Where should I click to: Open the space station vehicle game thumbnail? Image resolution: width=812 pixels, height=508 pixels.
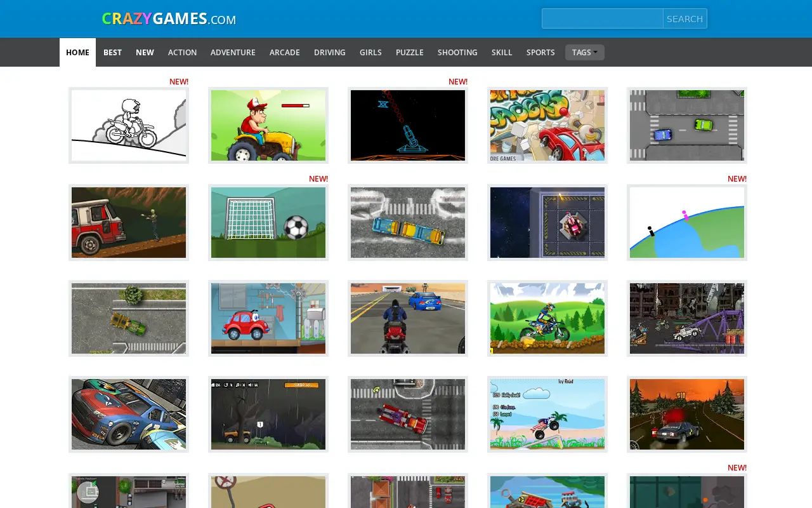tap(547, 222)
